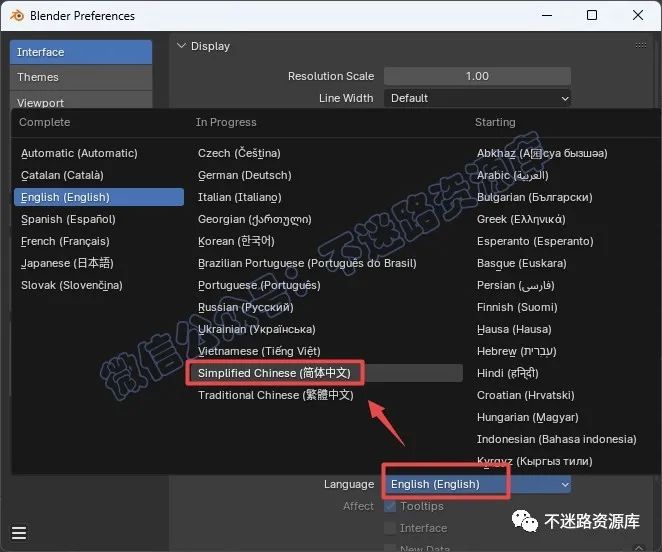This screenshot has width=662, height=552.
Task: Pick Japanese (日本語)
Action: pyautogui.click(x=99, y=263)
